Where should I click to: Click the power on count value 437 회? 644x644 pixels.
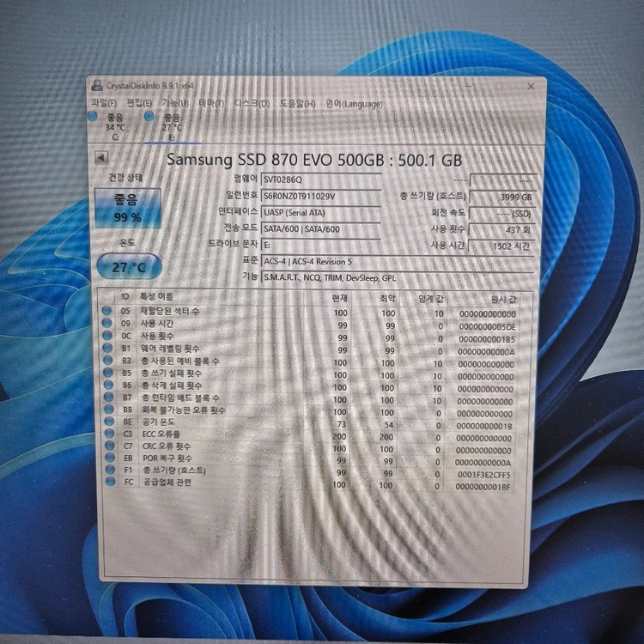tap(501, 229)
